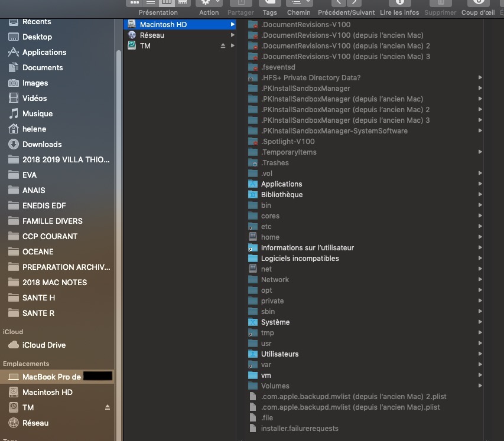Open Downloads in the sidebar
Image resolution: width=504 pixels, height=441 pixels.
57,144
